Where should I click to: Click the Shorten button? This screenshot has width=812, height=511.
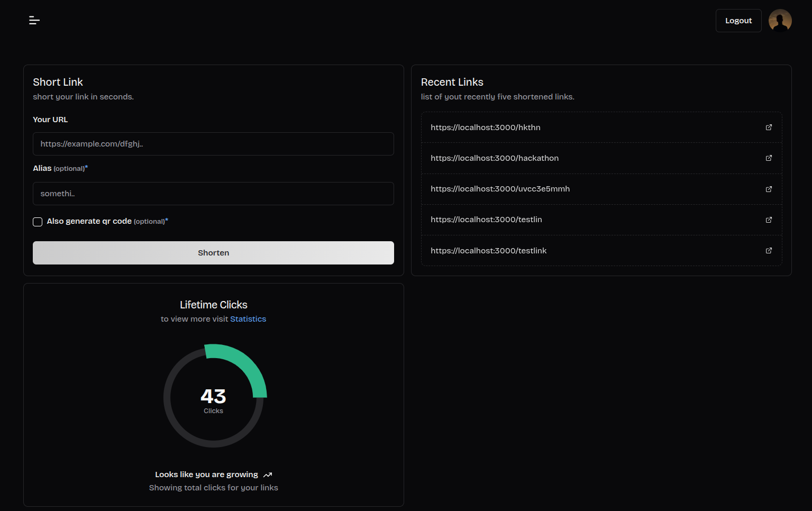point(213,253)
